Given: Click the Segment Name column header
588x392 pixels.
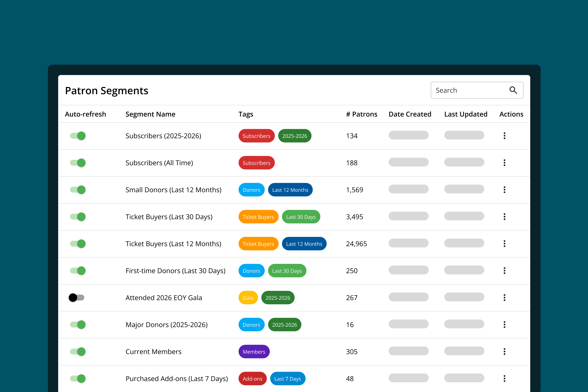Looking at the screenshot, I should [x=150, y=114].
